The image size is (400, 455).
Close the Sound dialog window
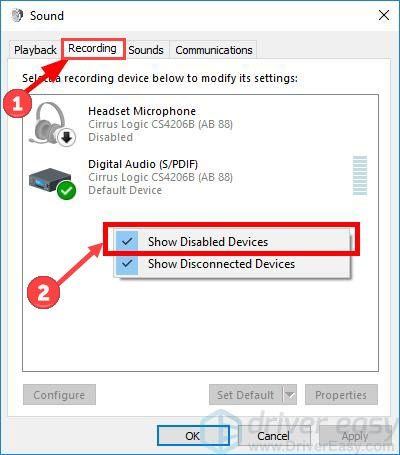coord(384,15)
